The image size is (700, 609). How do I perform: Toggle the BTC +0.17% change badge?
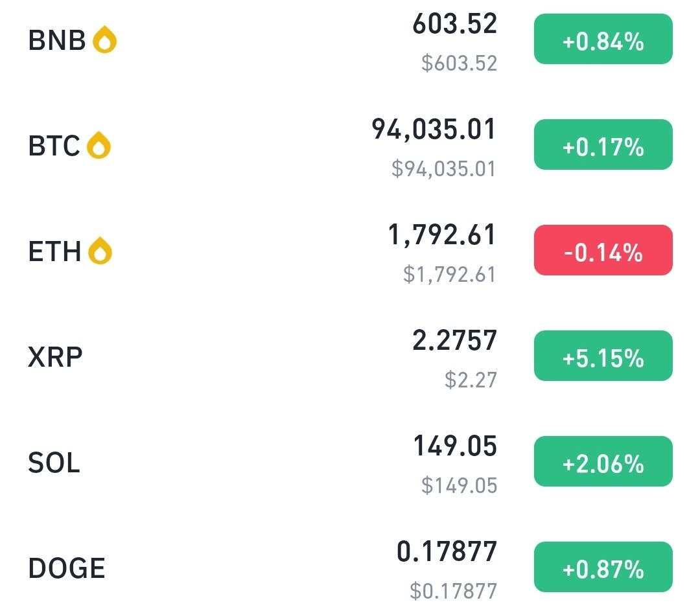pyautogui.click(x=603, y=144)
